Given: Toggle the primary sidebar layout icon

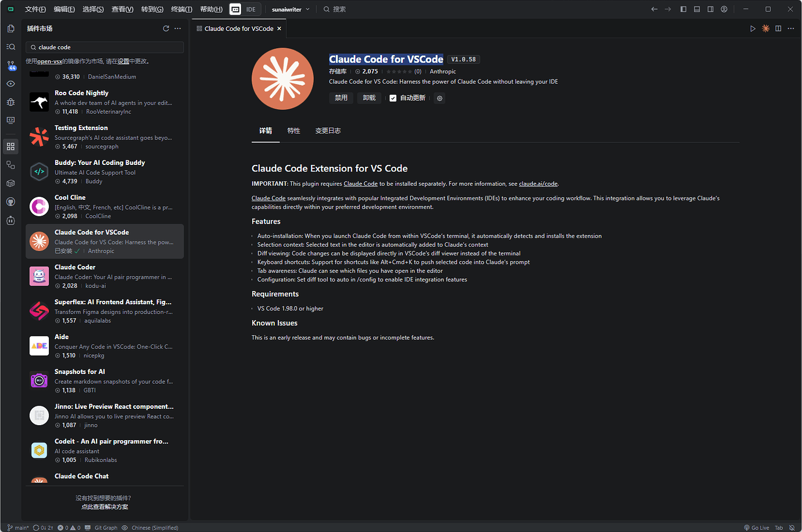Looking at the screenshot, I should 683,9.
